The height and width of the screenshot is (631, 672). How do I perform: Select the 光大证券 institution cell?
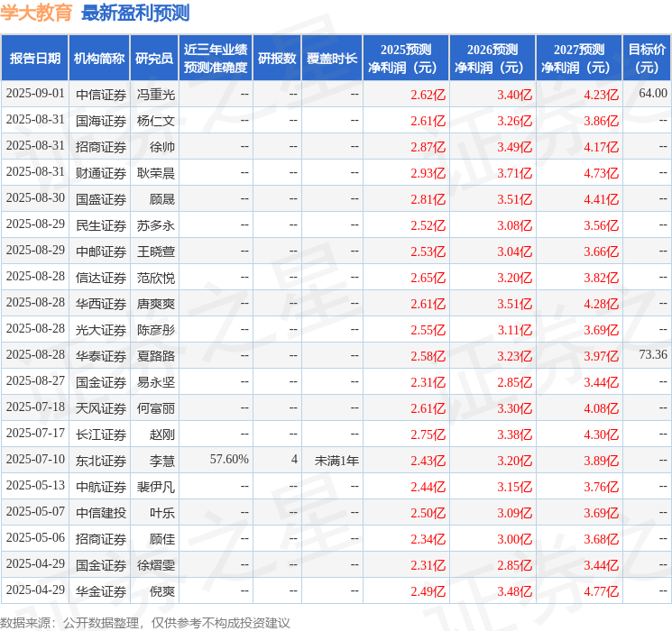101,330
